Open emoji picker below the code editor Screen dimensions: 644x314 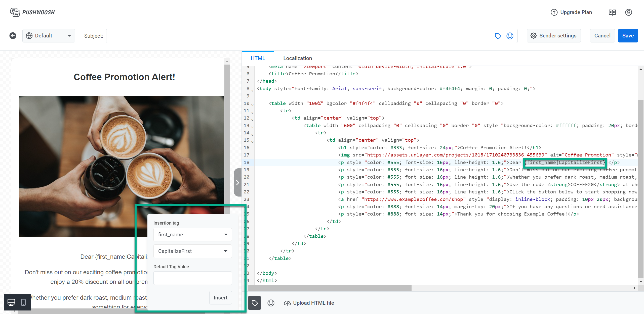[x=271, y=303]
